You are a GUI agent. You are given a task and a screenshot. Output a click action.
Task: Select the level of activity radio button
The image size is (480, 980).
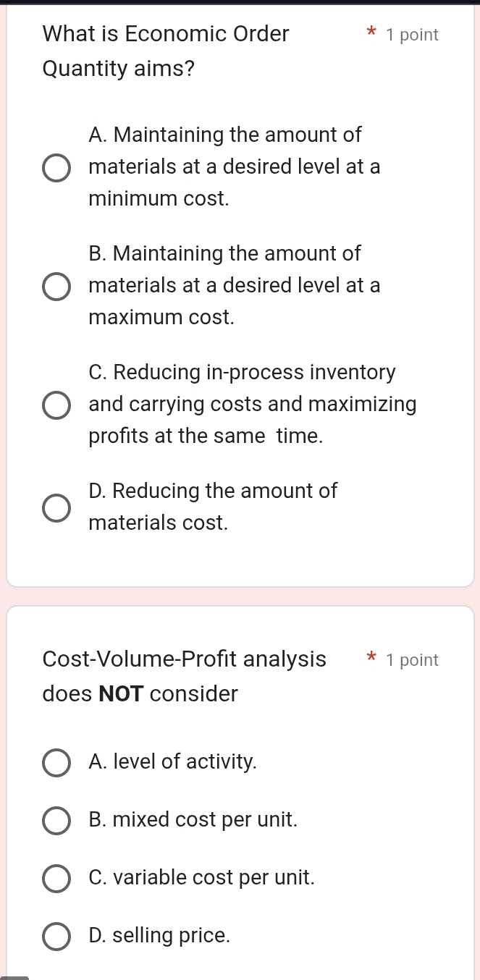(56, 762)
